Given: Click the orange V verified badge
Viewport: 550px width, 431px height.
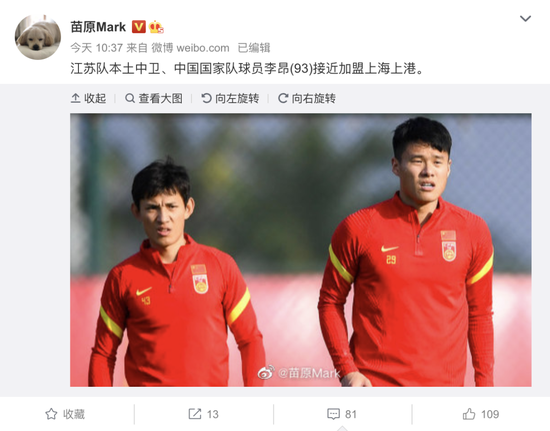Looking at the screenshot, I should (139, 27).
